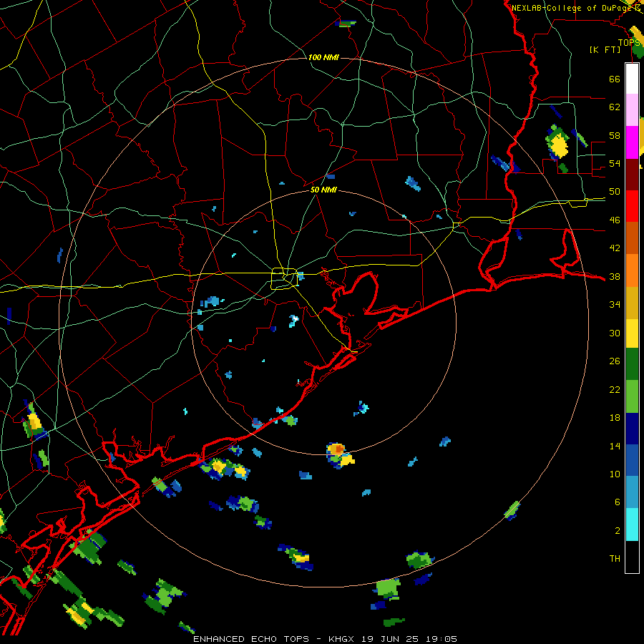The image size is (644, 644).
Task: Click the legend value "50"
Action: click(615, 192)
